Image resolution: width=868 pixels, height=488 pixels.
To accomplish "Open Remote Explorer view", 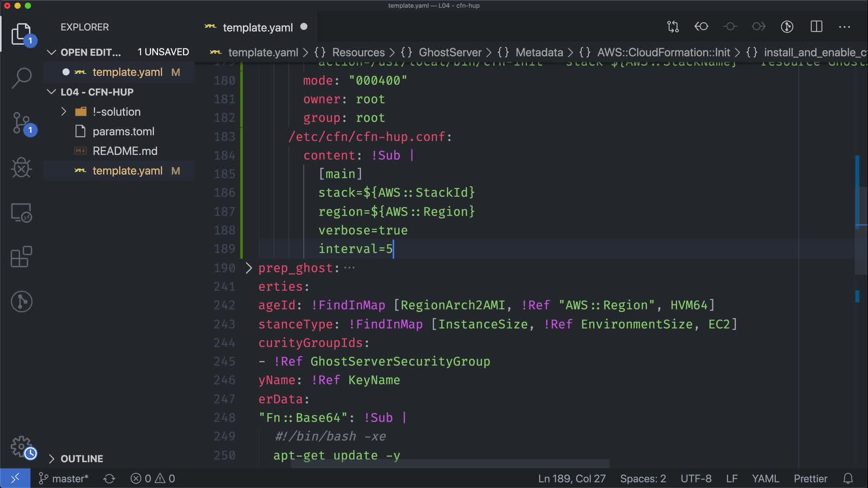I will coord(21,212).
